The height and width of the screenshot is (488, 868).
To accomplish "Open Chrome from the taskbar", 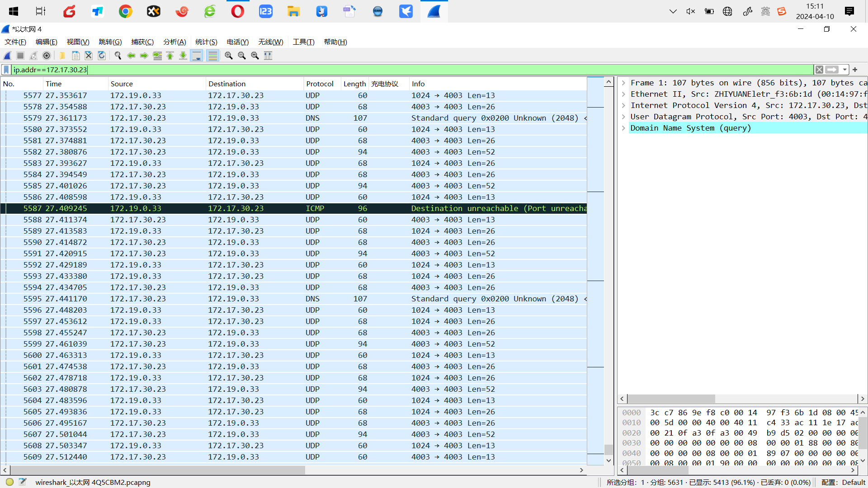I will pos(125,11).
